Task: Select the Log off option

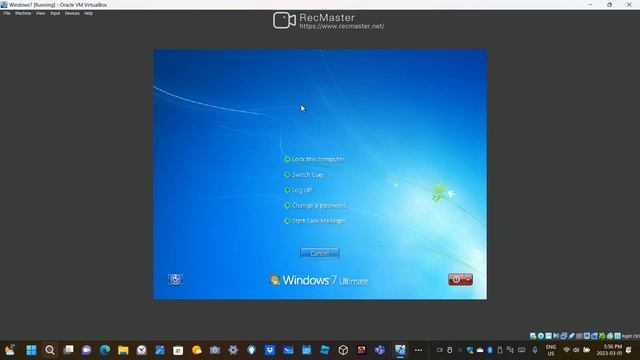Action: tap(302, 190)
